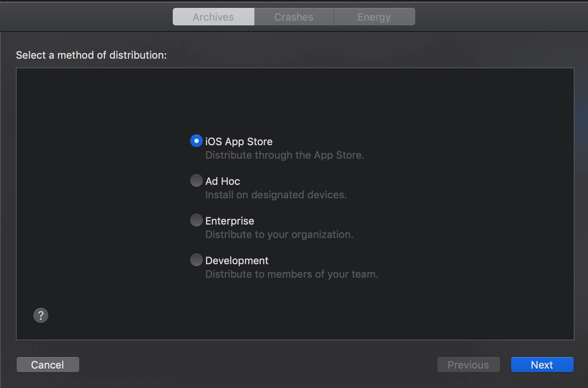588x388 pixels.
Task: Click 'Distribute to members of your team.' text
Action: click(x=292, y=274)
